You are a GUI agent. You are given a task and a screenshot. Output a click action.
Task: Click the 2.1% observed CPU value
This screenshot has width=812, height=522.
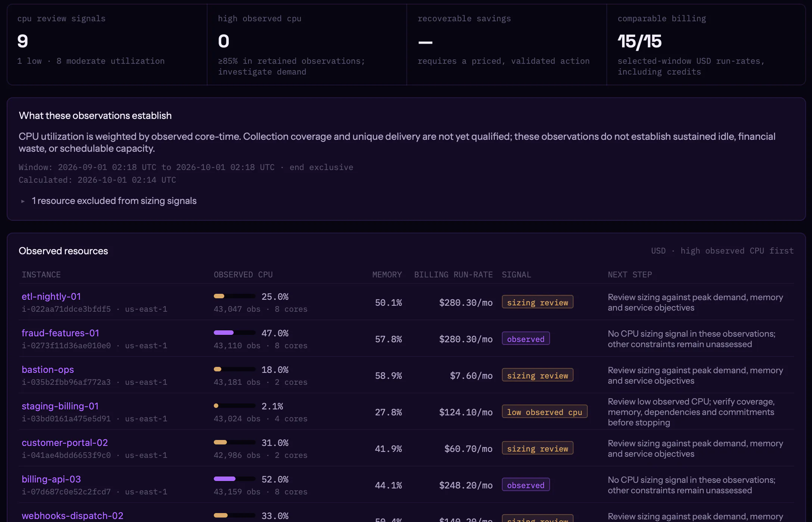272,406
